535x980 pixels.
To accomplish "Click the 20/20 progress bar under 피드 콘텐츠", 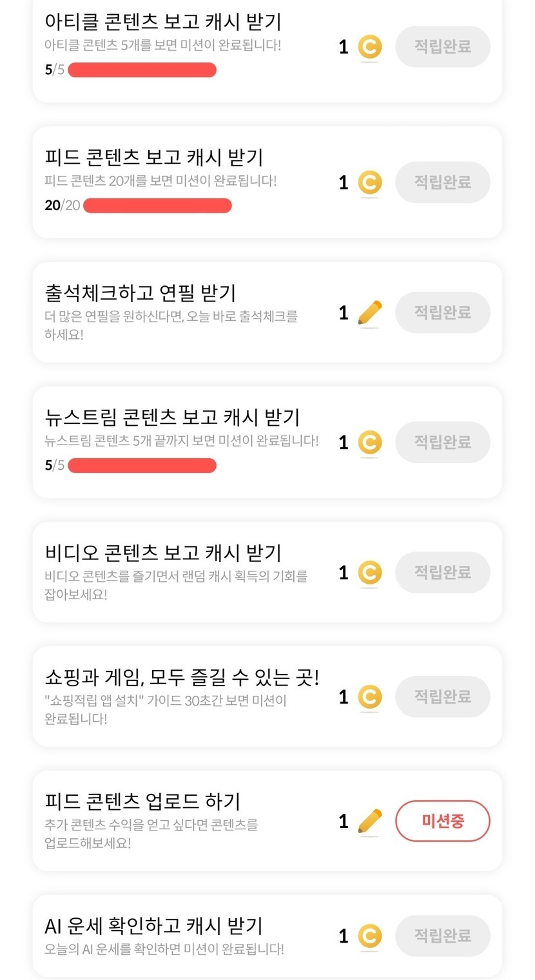I will pyautogui.click(x=157, y=206).
